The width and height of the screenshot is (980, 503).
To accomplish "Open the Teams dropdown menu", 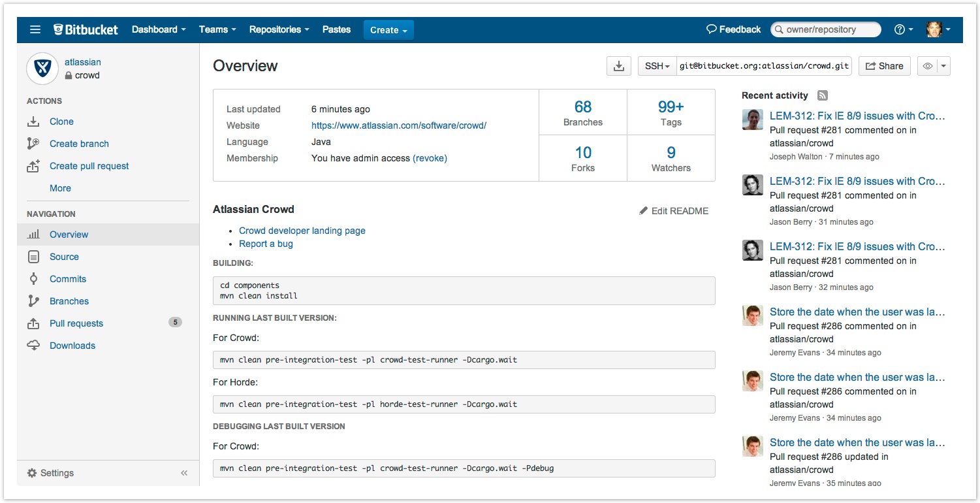I will click(x=217, y=29).
